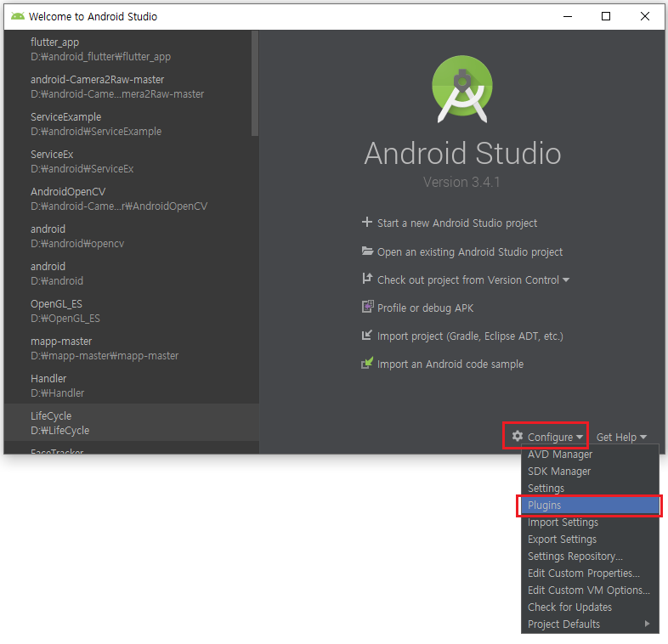The height and width of the screenshot is (644, 668).
Task: Open an existing Android Studio project
Action: (470, 252)
